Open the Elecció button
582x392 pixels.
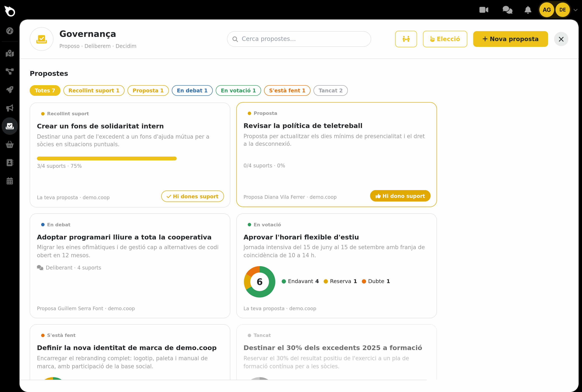pos(445,39)
